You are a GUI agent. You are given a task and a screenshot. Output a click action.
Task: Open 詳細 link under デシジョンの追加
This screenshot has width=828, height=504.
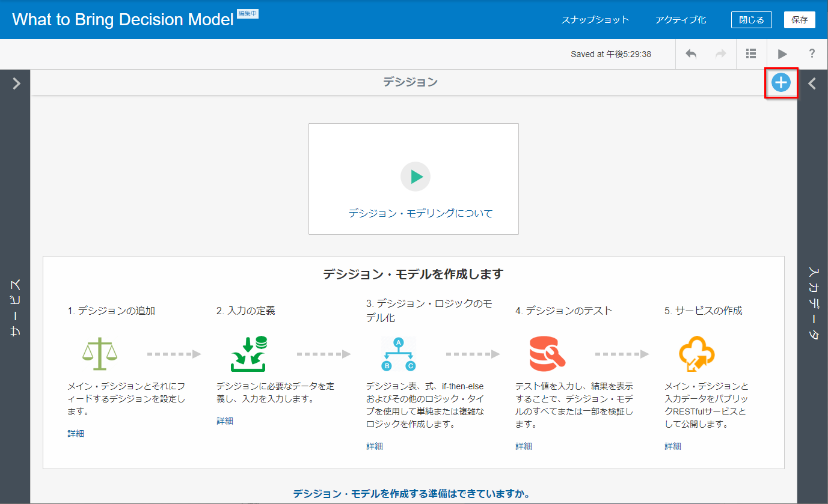click(x=76, y=433)
